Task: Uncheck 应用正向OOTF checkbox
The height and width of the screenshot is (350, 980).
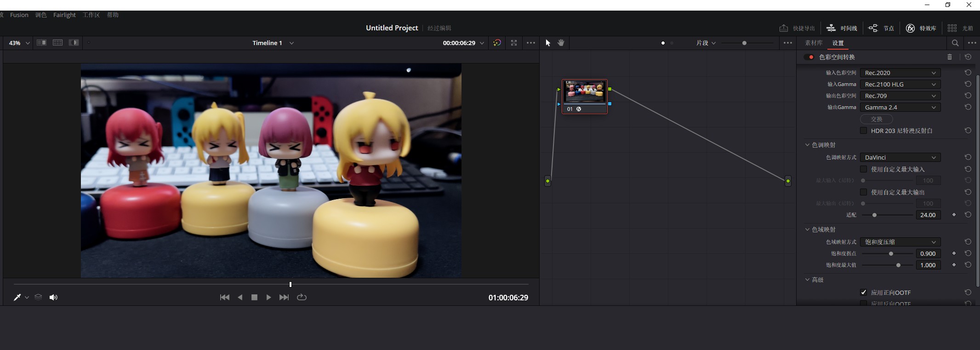Action: click(x=863, y=293)
